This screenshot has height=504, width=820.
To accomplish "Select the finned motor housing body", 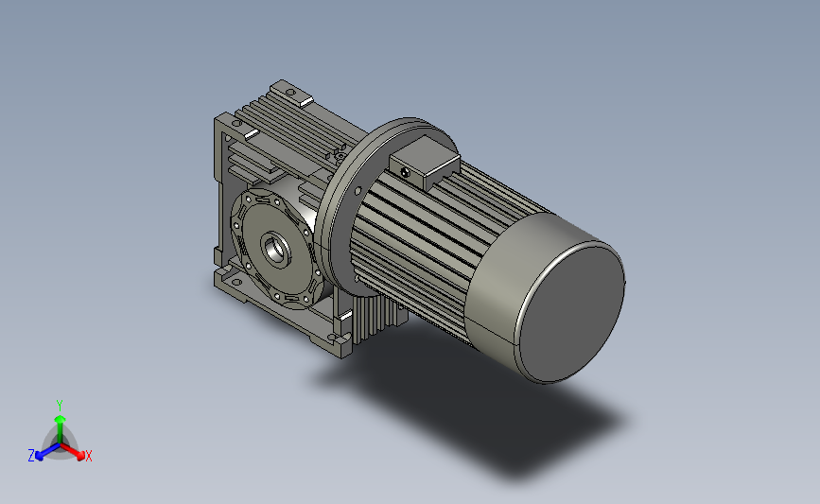I will 418,235.
